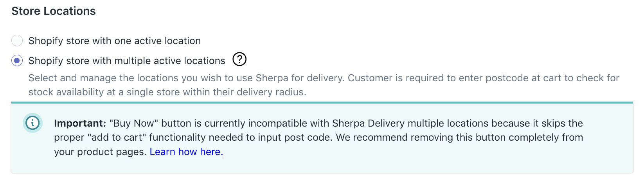Click the "Store Locations" heading
Viewport: 644px width, 186px height.
tap(54, 11)
